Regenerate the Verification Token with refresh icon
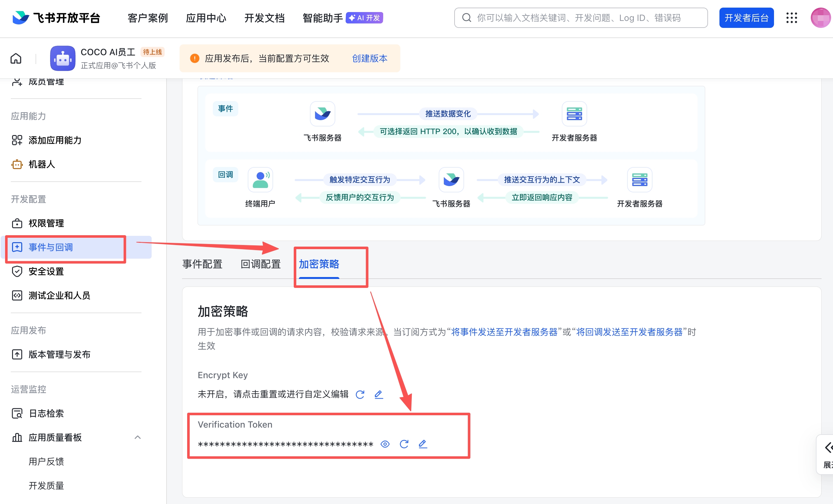833x504 pixels. click(404, 444)
